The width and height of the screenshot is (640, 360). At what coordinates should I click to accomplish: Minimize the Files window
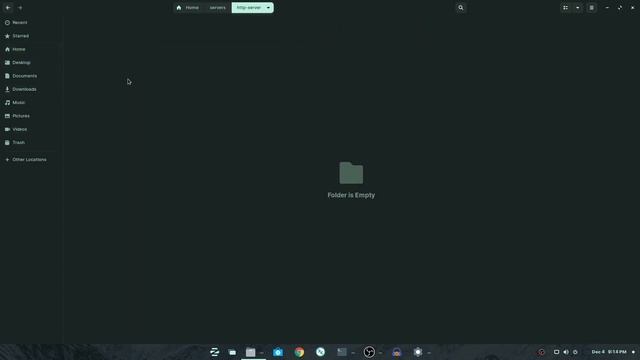(607, 8)
